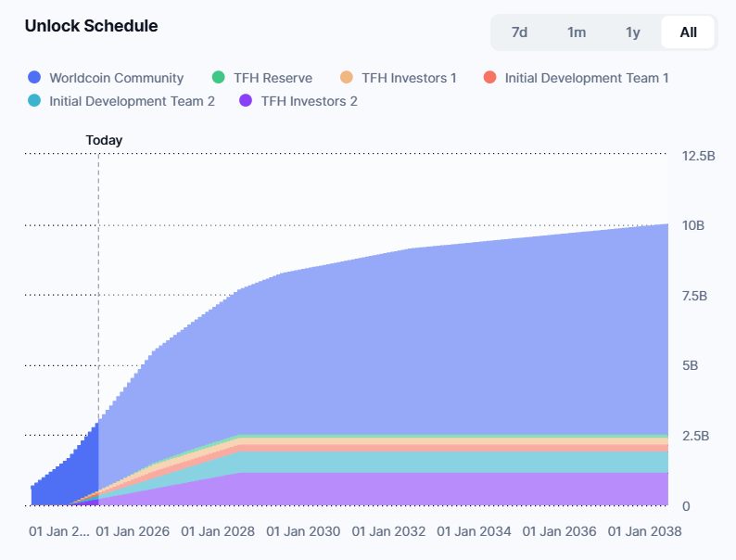
Task: Switch to the 1m time range
Action: point(577,32)
